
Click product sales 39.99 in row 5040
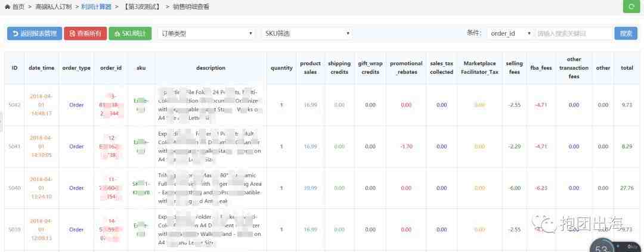[311, 188]
